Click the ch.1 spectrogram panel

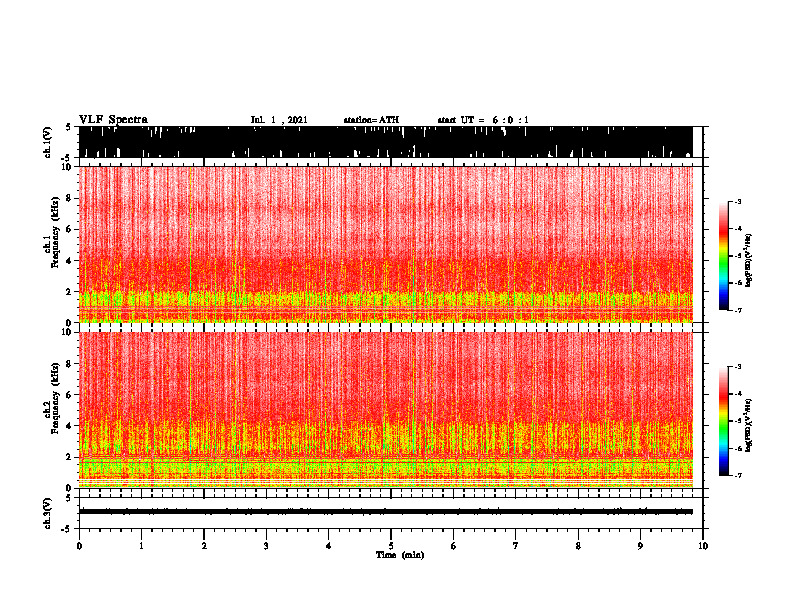coord(386,244)
